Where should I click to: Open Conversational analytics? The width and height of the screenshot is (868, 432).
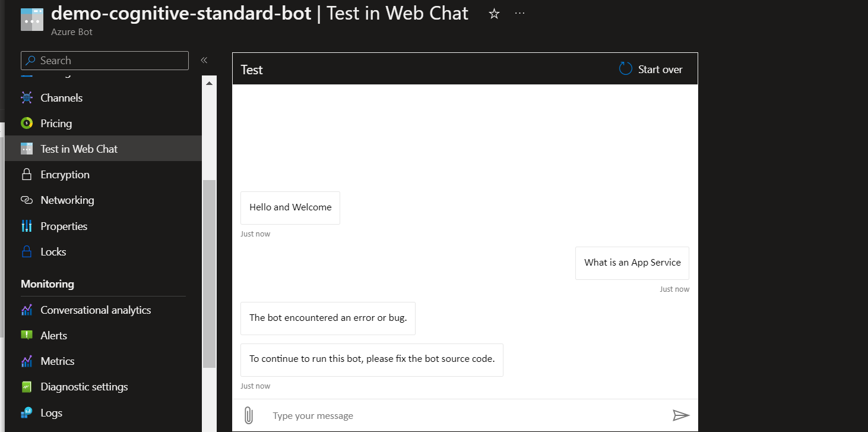96,310
